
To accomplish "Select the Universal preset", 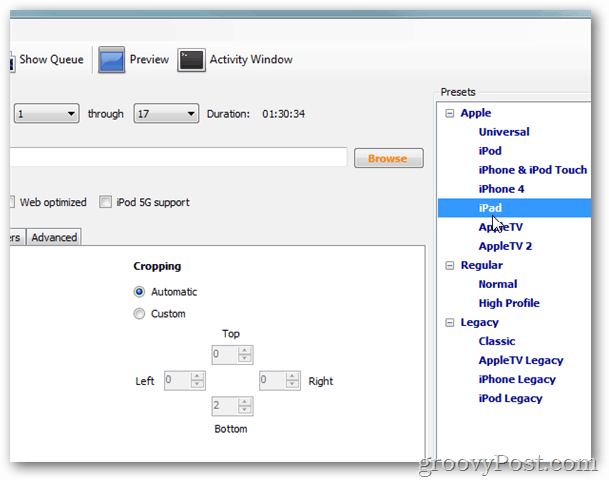I will click(x=504, y=132).
